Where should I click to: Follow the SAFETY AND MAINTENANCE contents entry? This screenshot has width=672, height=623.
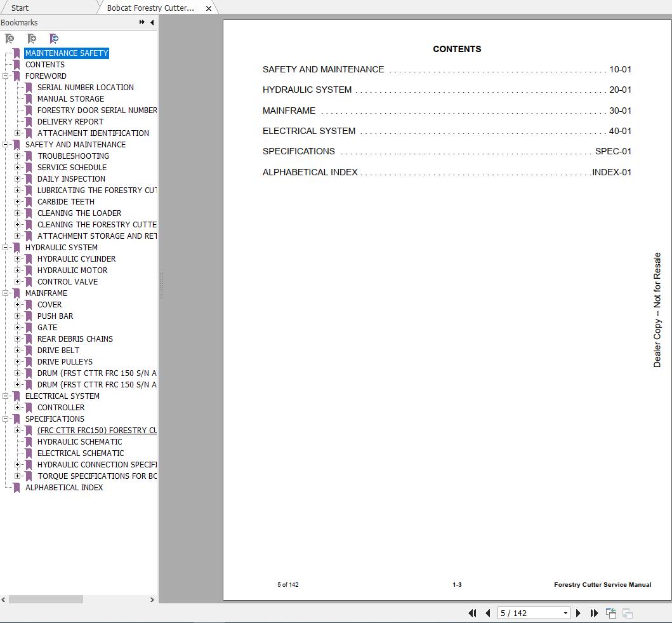pyautogui.click(x=447, y=69)
